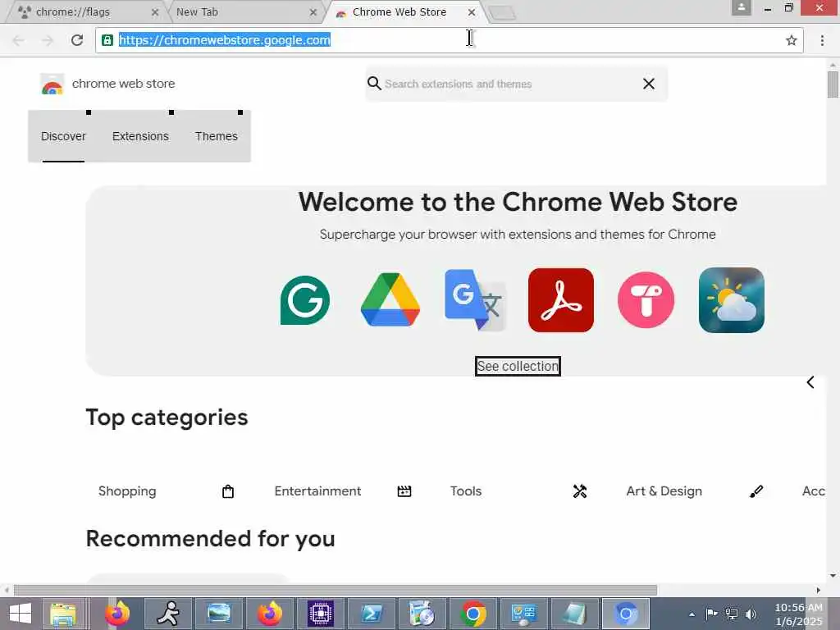Open the Shopping category

tap(127, 491)
